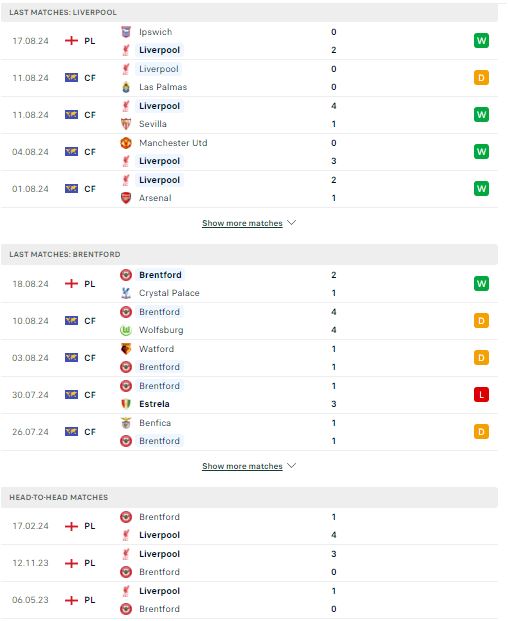Click the Crystal Palace crest icon
Viewport: 508px width, 621px height.
(x=126, y=293)
